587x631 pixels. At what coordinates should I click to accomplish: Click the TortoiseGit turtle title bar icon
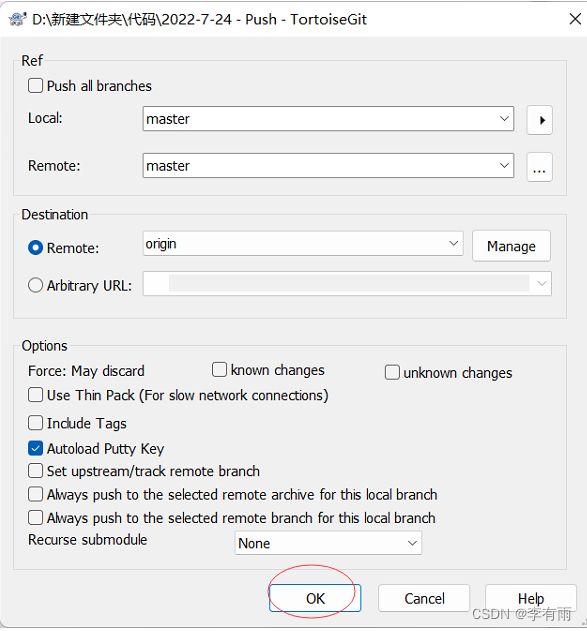coord(17,19)
